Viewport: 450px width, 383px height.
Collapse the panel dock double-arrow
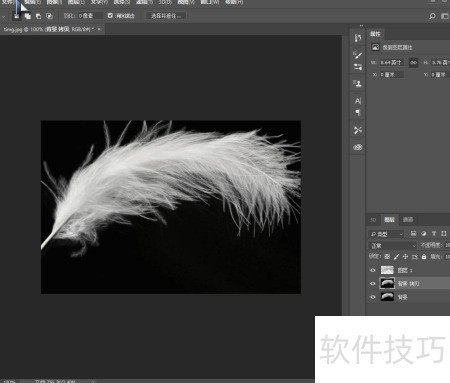pyautogui.click(x=361, y=26)
